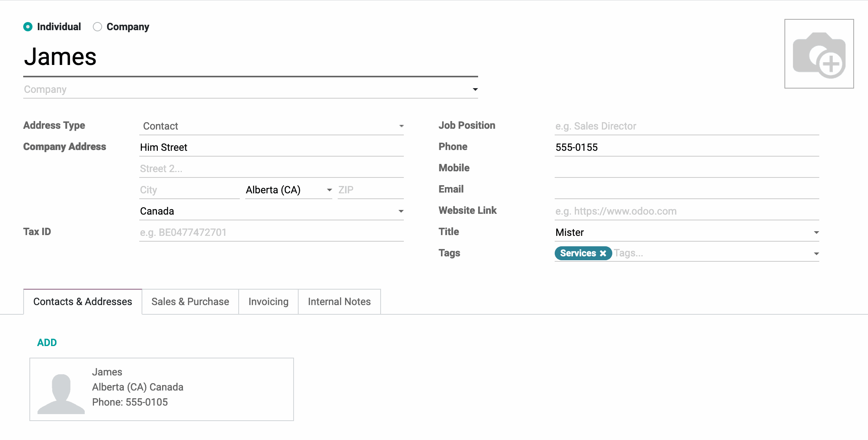Open the Address Type Contact dropdown
Viewport: 868px width, 440px height.
coord(271,126)
